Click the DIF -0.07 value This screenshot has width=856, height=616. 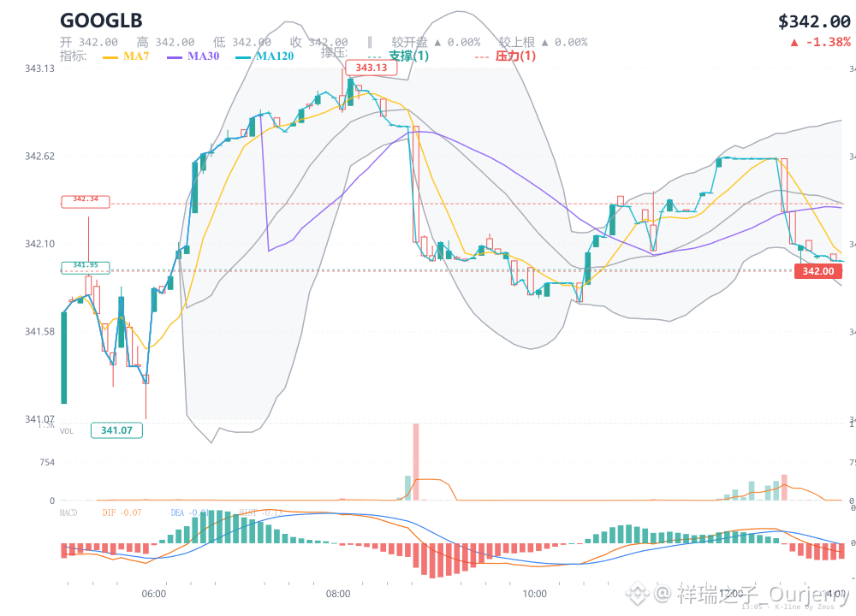click(122, 512)
